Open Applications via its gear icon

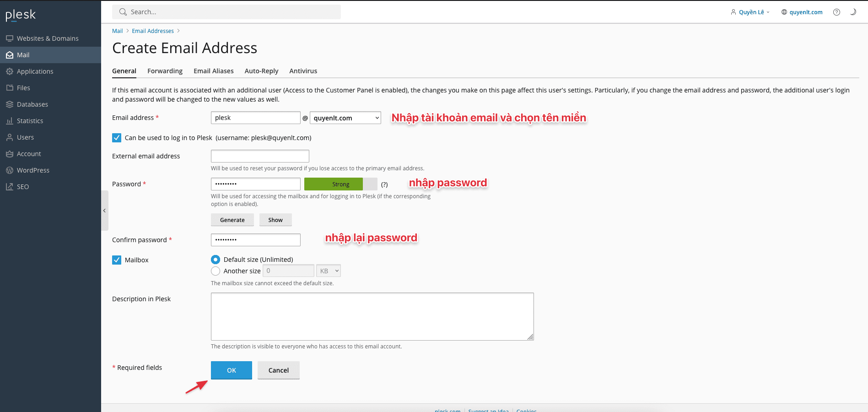pyautogui.click(x=9, y=71)
